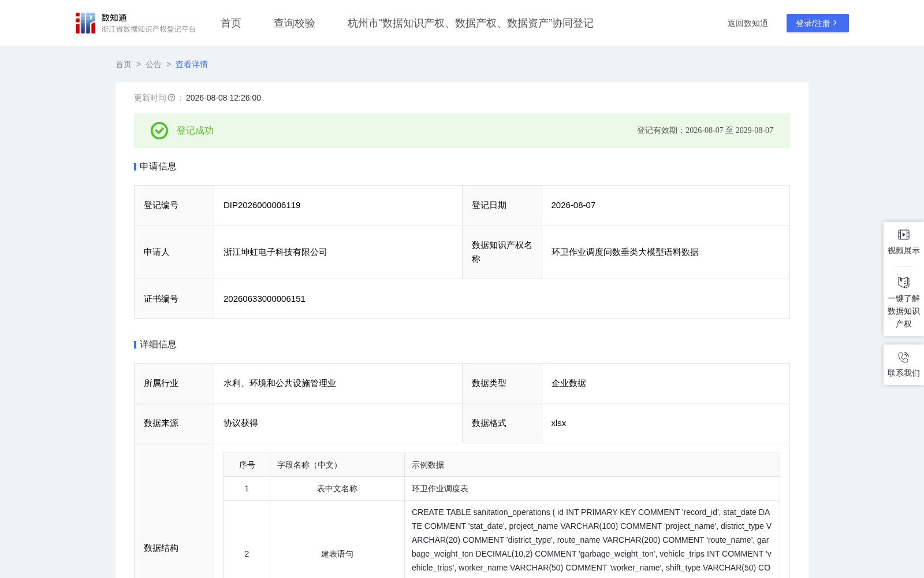Click certificate number 20260633000006151
This screenshot has width=924, height=578.
pyautogui.click(x=264, y=299)
